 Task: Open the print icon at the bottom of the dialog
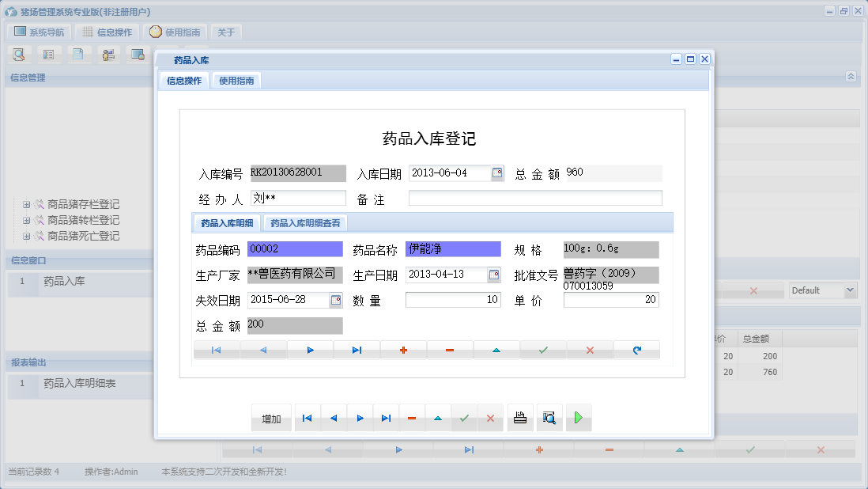(520, 417)
